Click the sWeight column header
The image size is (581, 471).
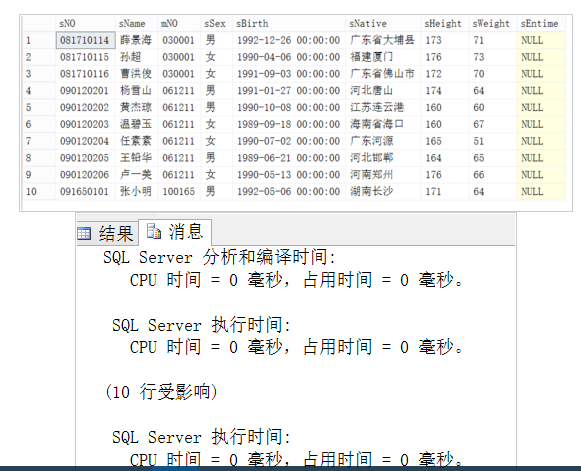click(492, 24)
